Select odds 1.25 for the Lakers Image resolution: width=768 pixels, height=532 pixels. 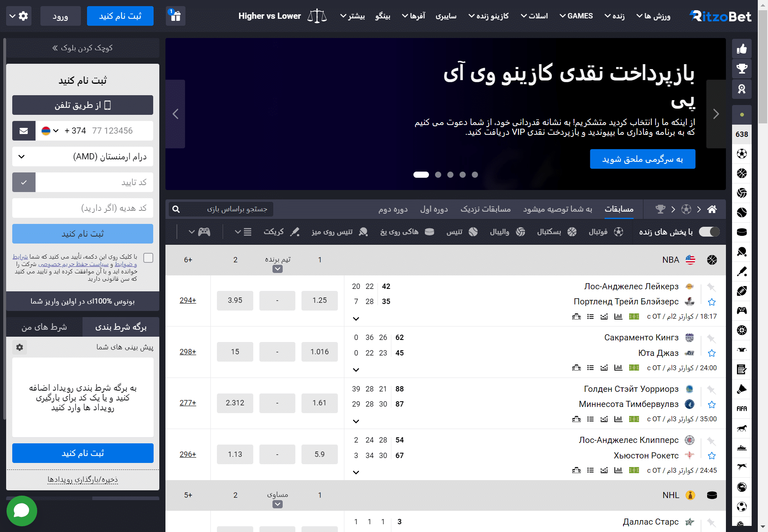[319, 300]
